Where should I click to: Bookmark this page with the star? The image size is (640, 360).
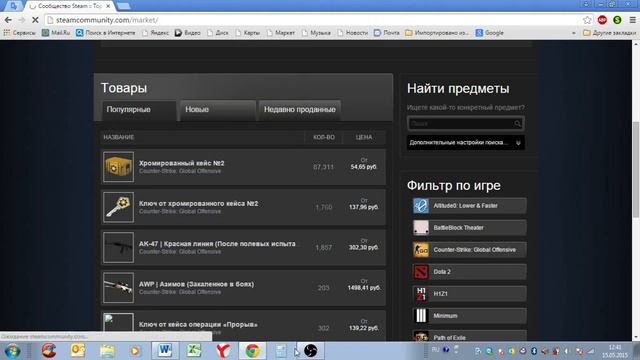[587, 20]
